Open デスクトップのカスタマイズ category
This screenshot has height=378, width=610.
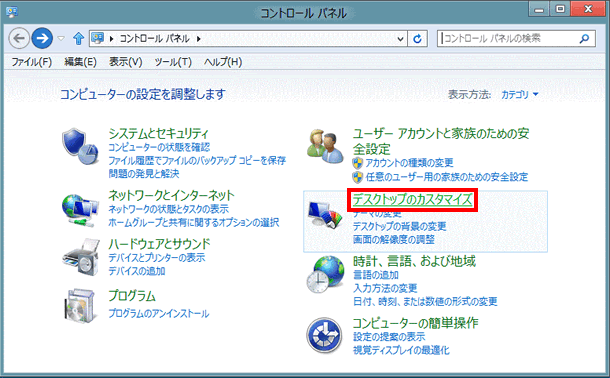point(413,200)
